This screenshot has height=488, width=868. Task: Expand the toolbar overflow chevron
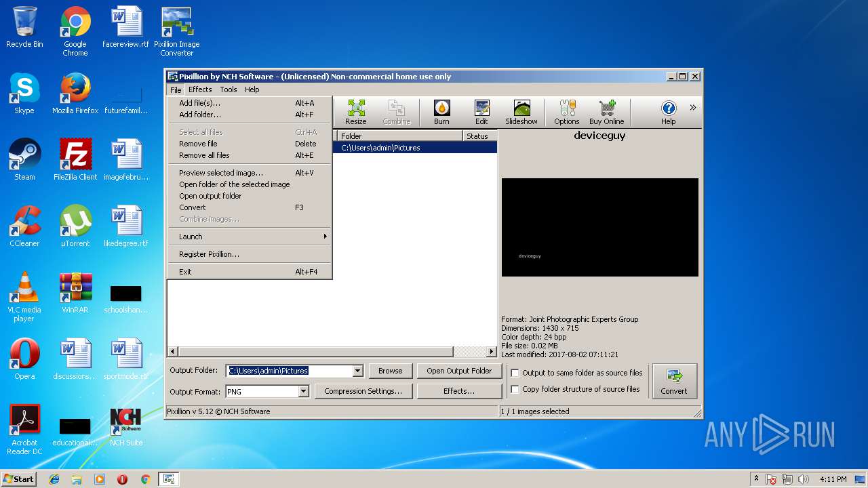(x=692, y=107)
